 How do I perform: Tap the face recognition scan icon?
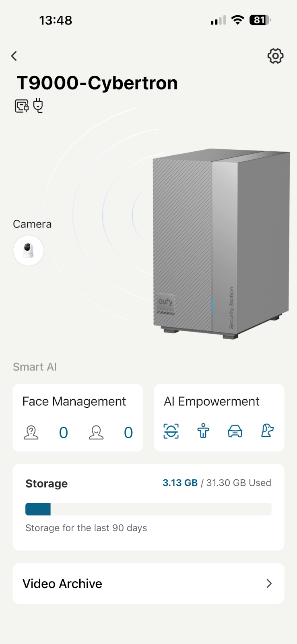pos(171,431)
